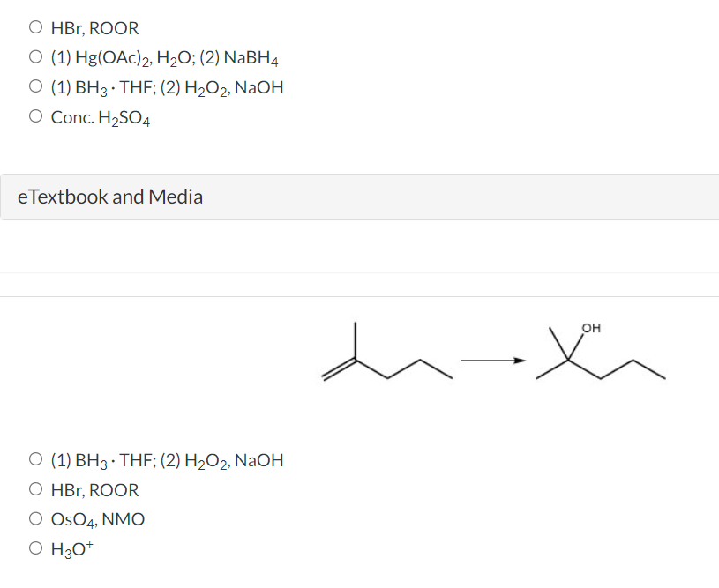Click the radio circle beside Conc. H2SO4
This screenshot has width=719, height=588.
pos(35,115)
